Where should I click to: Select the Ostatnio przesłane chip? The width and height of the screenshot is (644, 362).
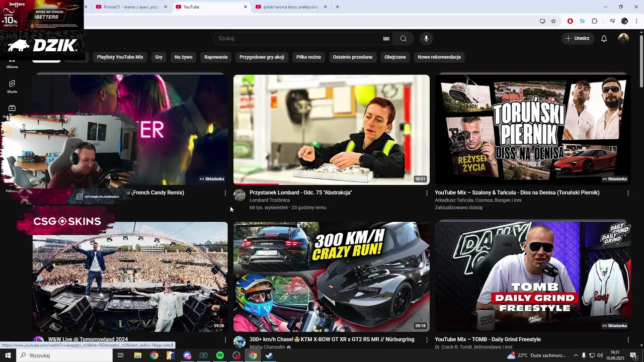tap(353, 57)
